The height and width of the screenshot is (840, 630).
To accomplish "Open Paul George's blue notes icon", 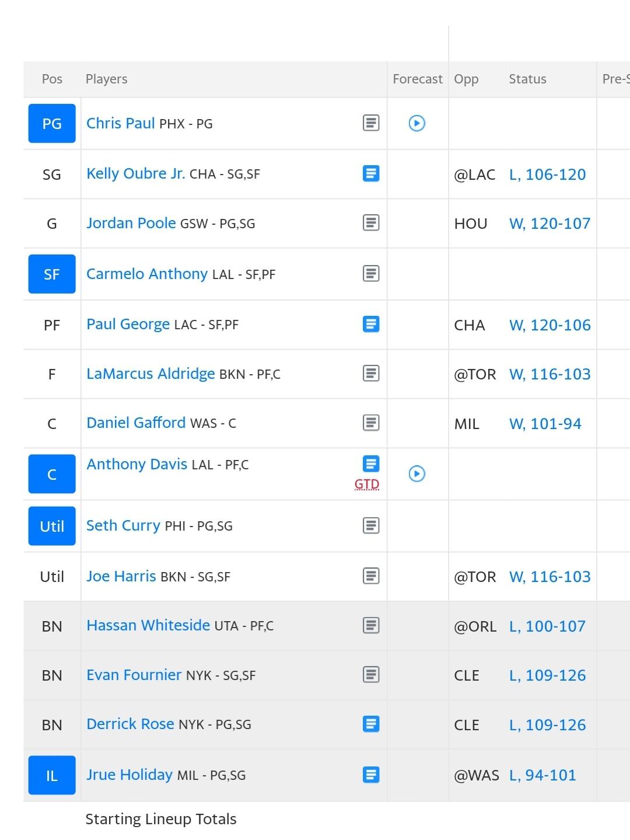I will 371,324.
